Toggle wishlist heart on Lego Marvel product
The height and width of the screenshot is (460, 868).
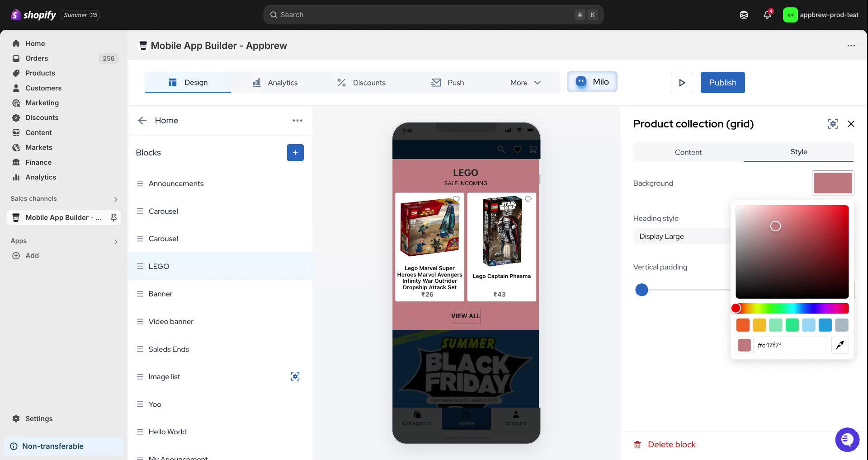point(456,199)
